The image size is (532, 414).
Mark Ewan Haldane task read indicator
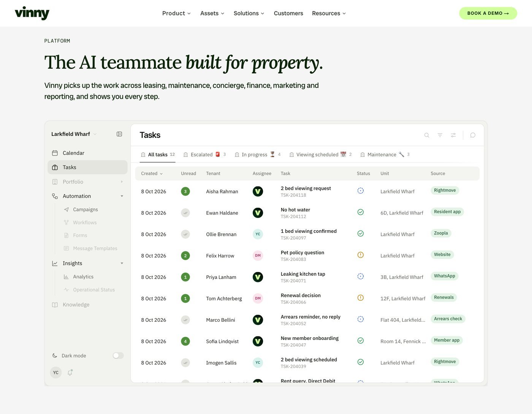point(185,213)
